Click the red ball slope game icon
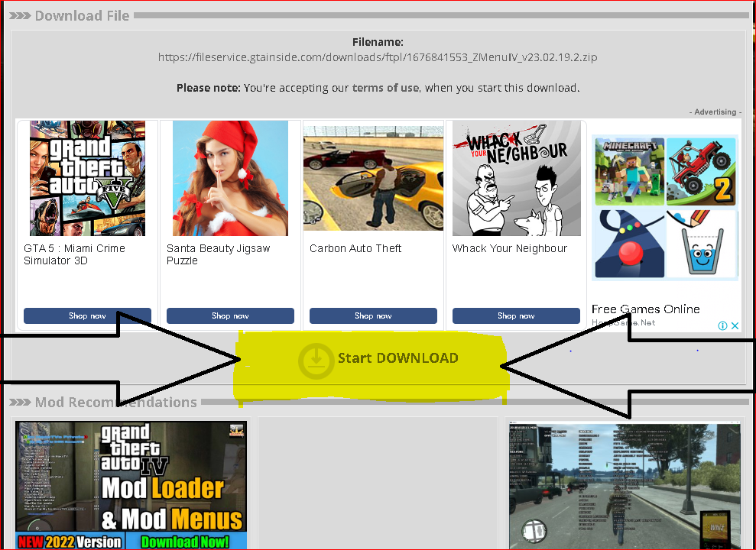This screenshot has width=756, height=550. 630,244
